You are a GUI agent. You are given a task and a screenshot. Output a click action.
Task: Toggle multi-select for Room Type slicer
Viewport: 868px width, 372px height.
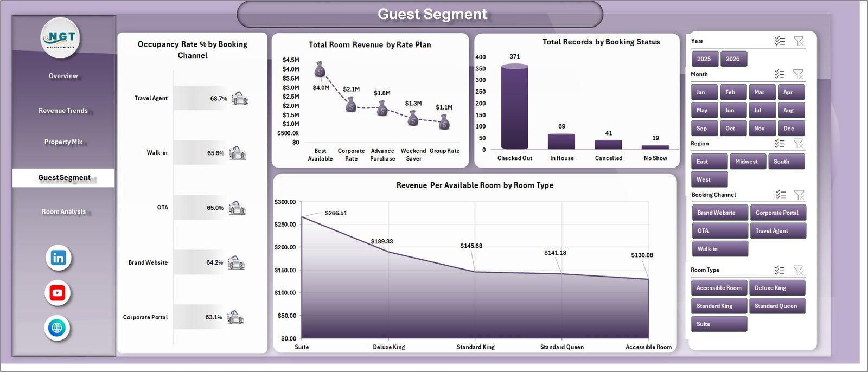click(780, 270)
